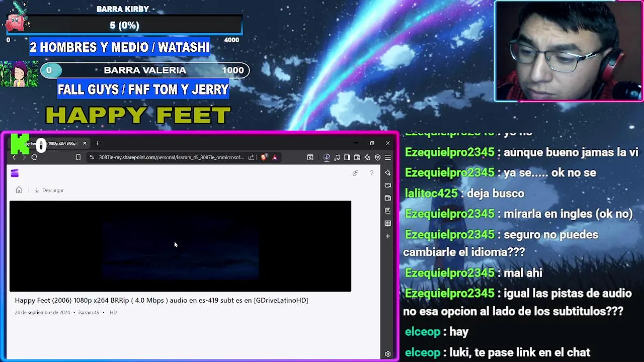Image resolution: width=644 pixels, height=362 pixels.
Task: Click the Happy Feet video player area
Action: click(x=180, y=246)
